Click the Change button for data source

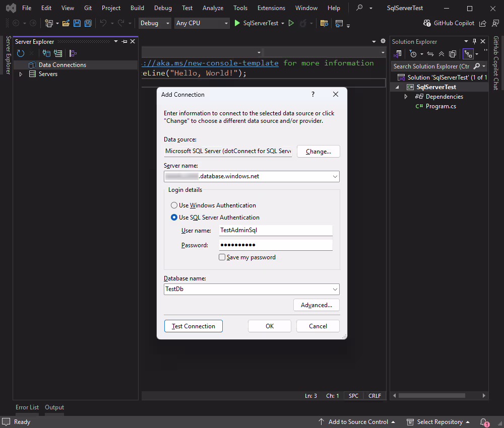point(318,151)
